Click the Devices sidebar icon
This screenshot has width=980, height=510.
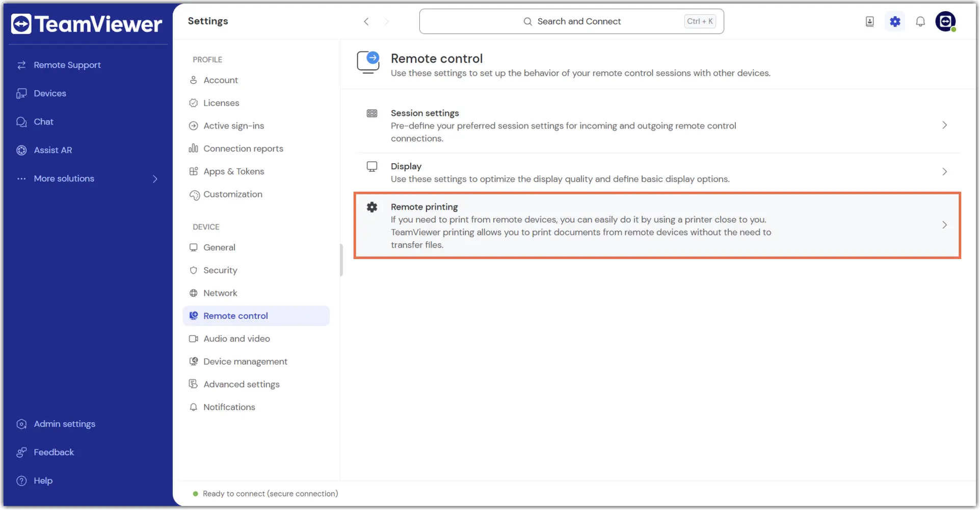pos(21,93)
